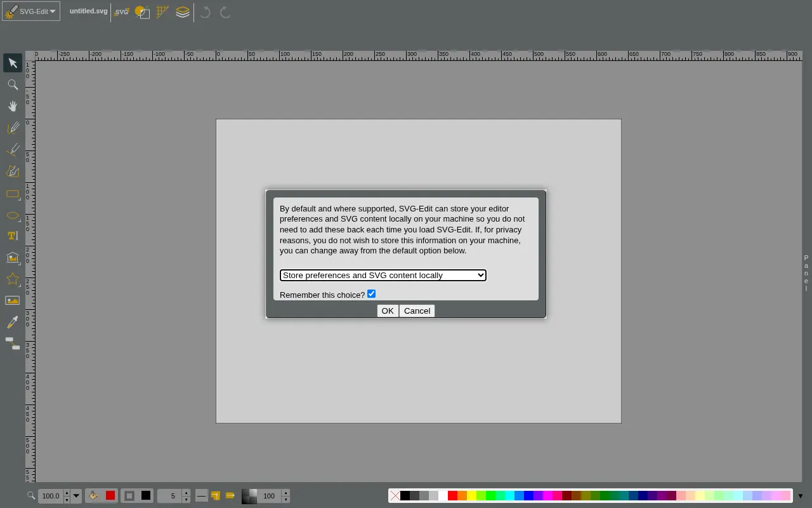The image size is (812, 508).
Task: Click the opacity field showing 100
Action: [269, 496]
